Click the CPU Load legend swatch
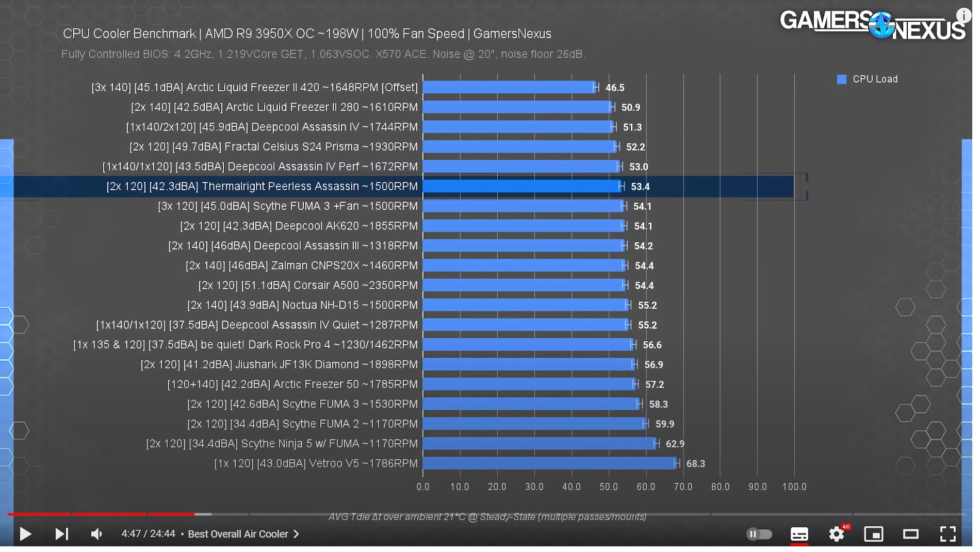Viewport: 980px width, 552px height. pyautogui.click(x=842, y=79)
